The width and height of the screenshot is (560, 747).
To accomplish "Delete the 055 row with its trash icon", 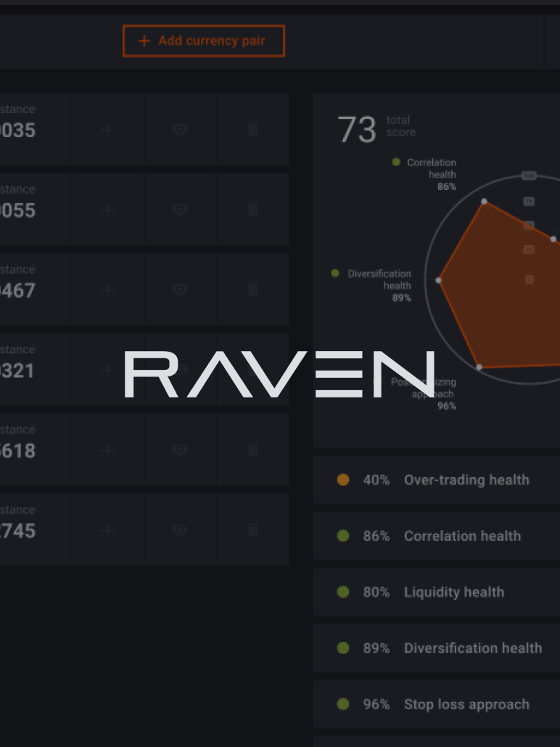I will [253, 209].
